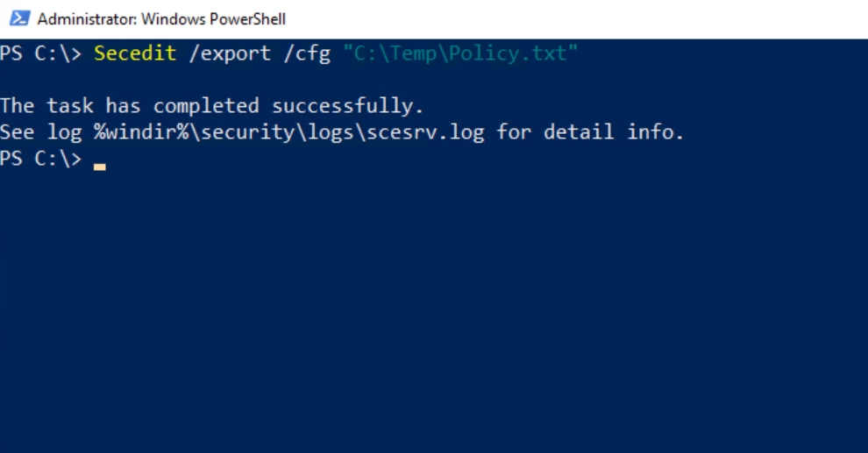
Task: Click the blinking cursor at the prompt
Action: [100, 166]
